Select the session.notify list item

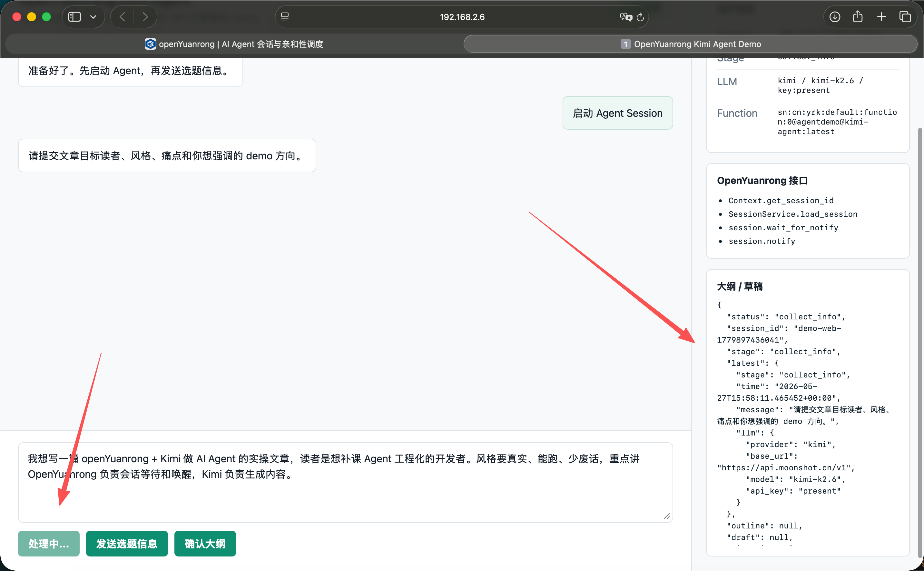click(762, 241)
